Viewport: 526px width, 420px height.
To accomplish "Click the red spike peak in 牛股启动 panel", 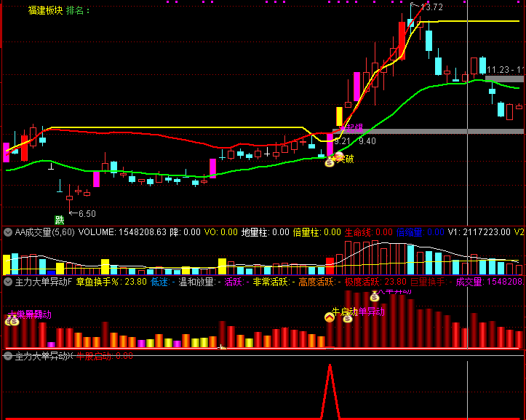I will [x=330, y=365].
